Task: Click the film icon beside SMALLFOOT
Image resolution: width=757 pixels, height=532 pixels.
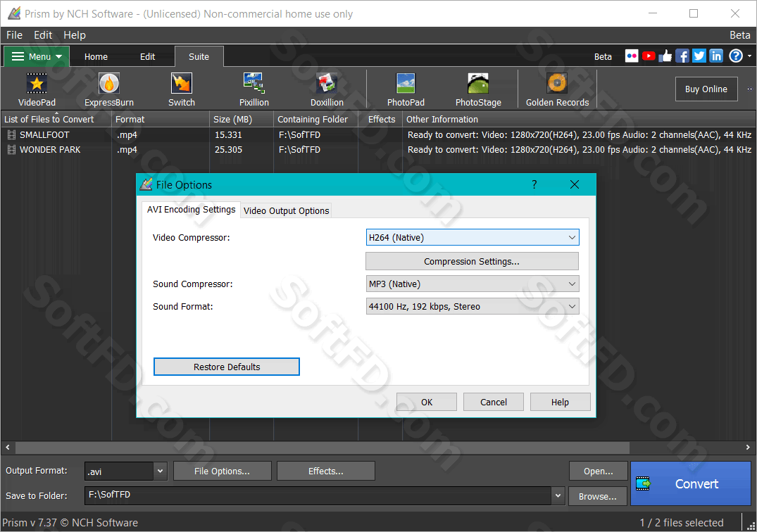Action: pyautogui.click(x=11, y=134)
